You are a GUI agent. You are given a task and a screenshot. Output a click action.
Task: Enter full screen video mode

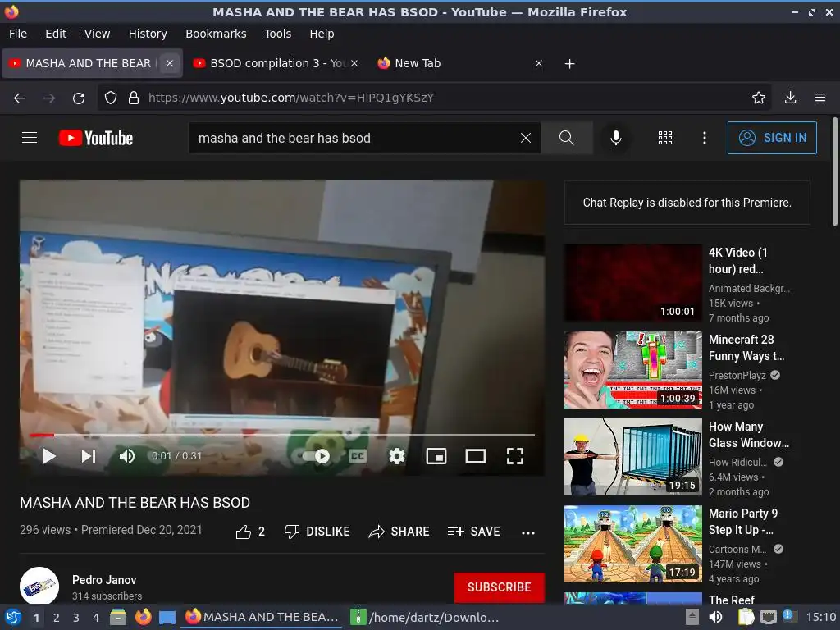(x=515, y=456)
